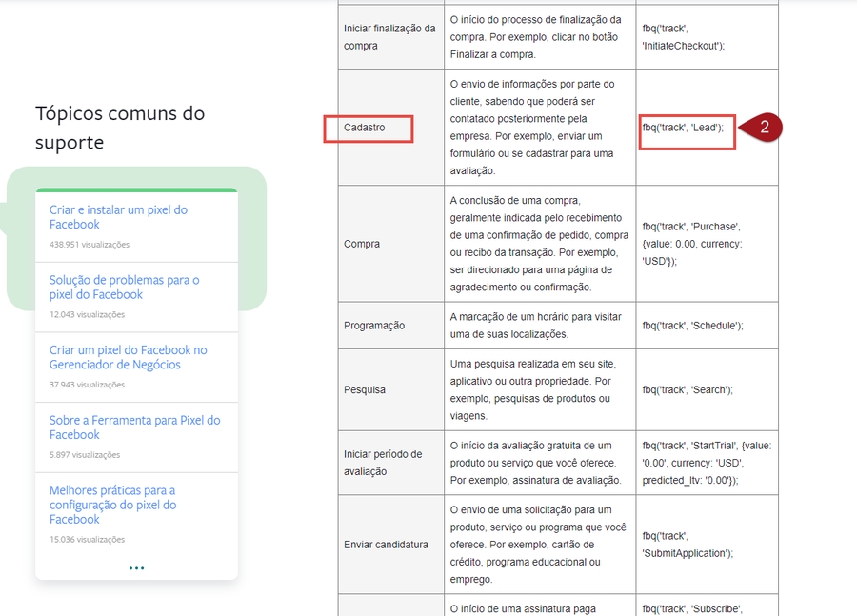Click the "Enviar candidatura" event name
857x616 pixels.
coord(386,545)
